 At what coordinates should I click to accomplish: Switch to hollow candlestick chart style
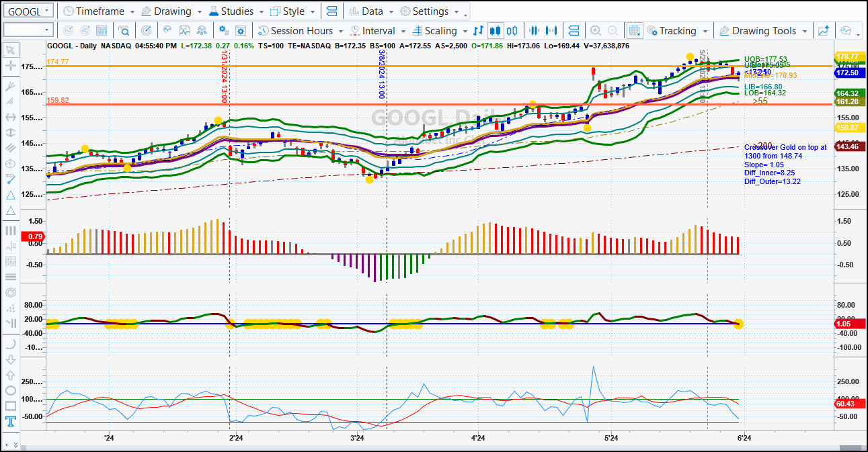512,31
